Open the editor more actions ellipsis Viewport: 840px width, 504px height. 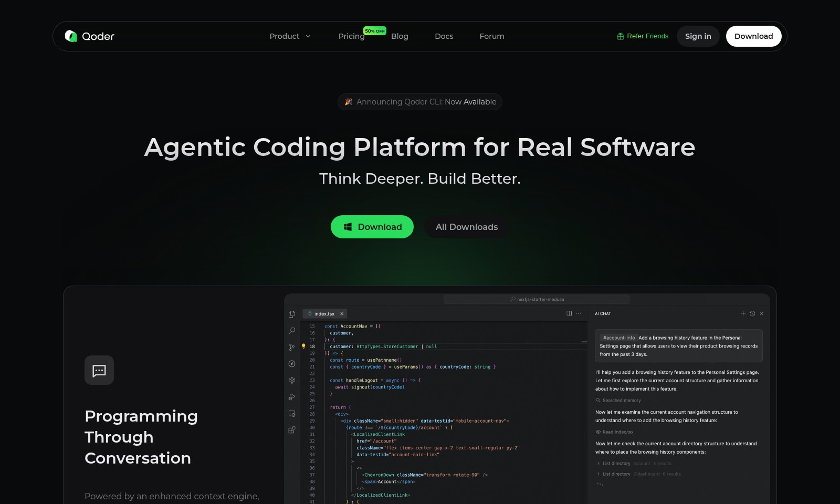579,313
